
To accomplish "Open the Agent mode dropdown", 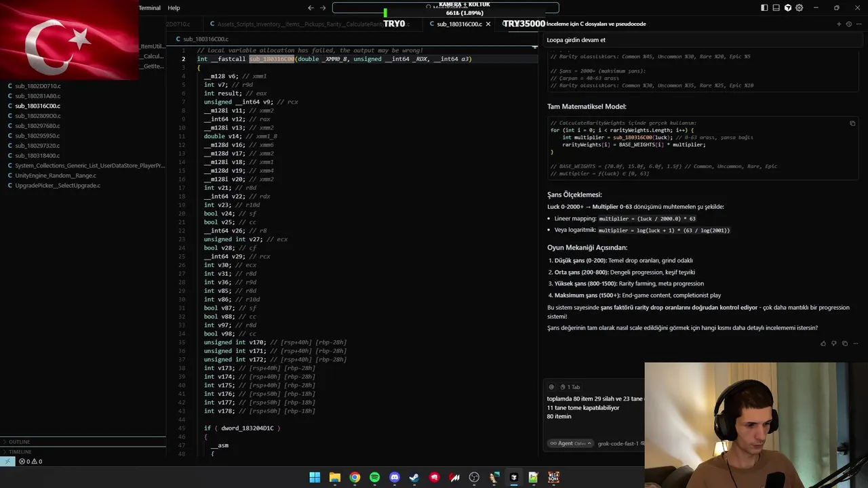I will pyautogui.click(x=570, y=443).
